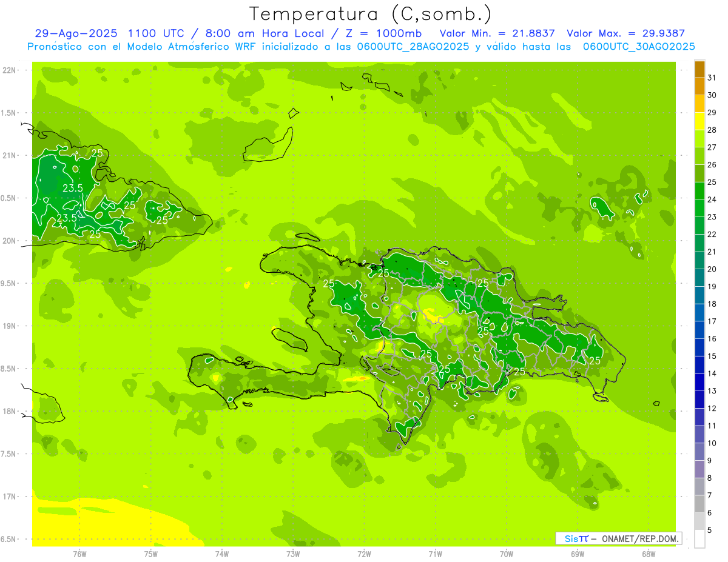
Task: Click the 19N latitude axis label
Action: coord(10,326)
